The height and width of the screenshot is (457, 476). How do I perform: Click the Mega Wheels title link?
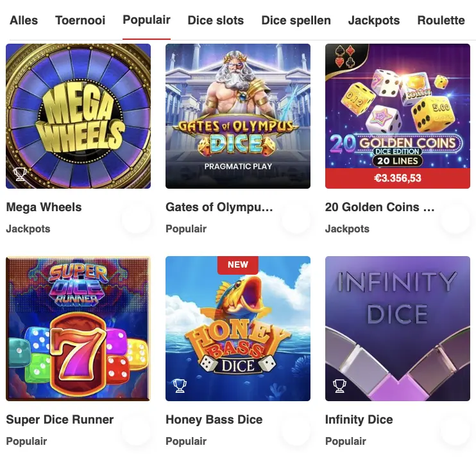44,207
